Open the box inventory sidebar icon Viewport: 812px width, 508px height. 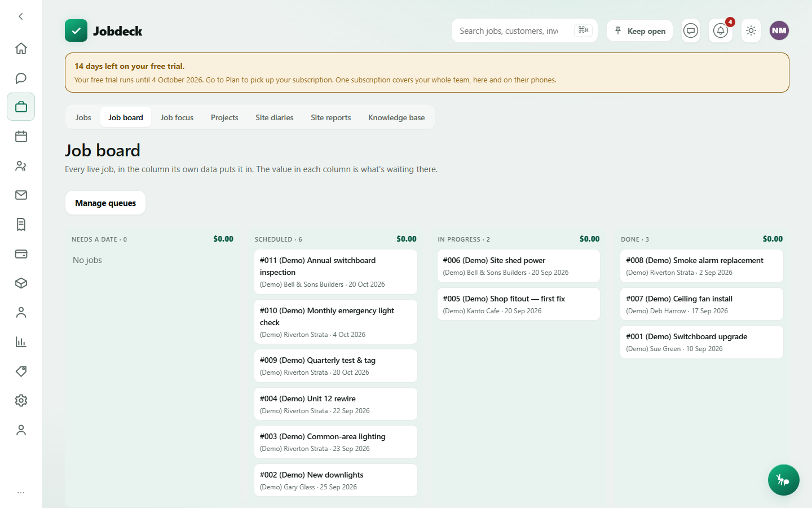[21, 283]
